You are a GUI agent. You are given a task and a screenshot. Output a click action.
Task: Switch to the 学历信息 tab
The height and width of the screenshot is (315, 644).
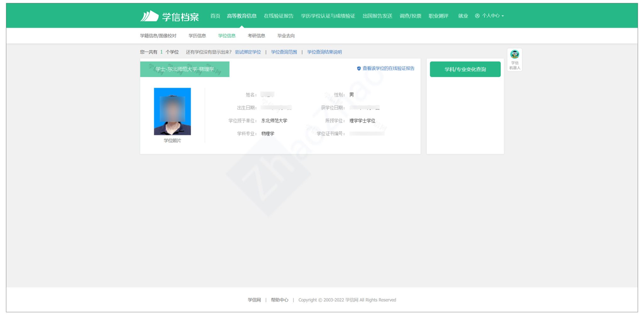[197, 36]
